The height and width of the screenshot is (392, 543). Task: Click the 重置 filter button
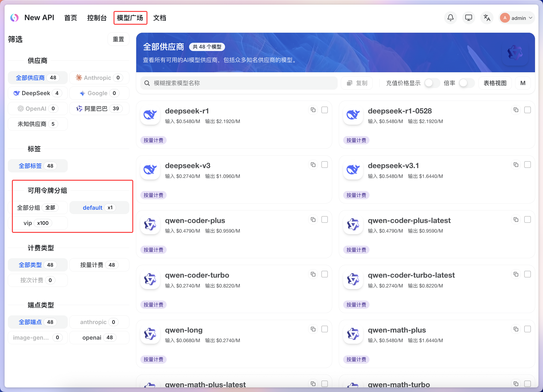(x=119, y=39)
